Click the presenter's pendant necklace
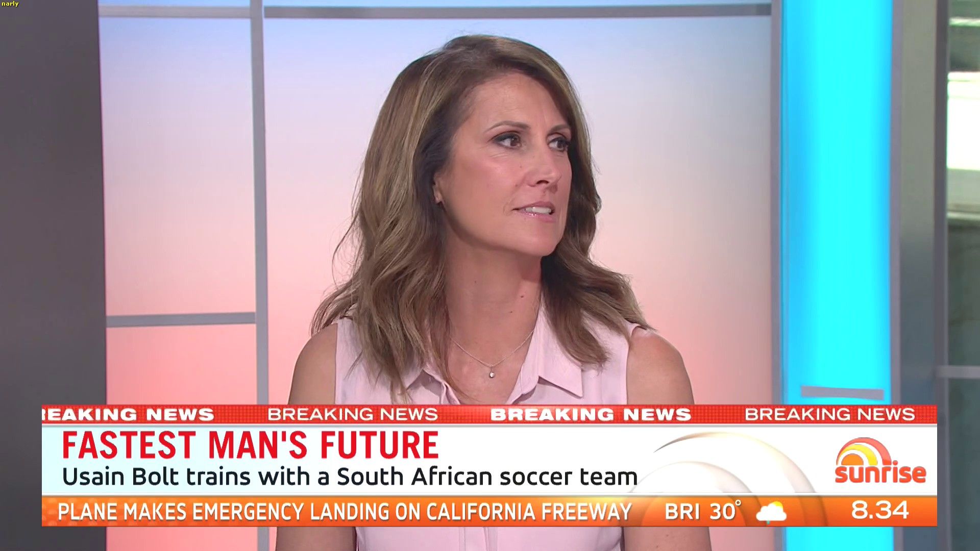980x551 pixels. coord(492,374)
